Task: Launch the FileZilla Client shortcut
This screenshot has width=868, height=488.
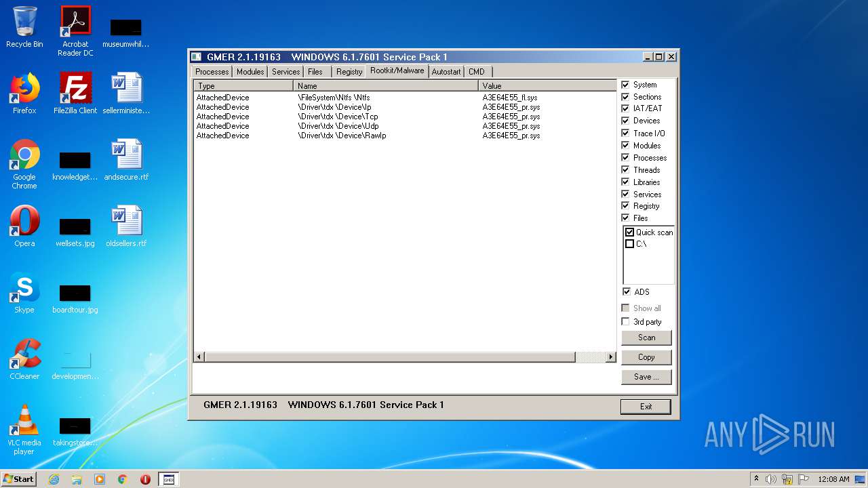Action: pyautogui.click(x=75, y=94)
